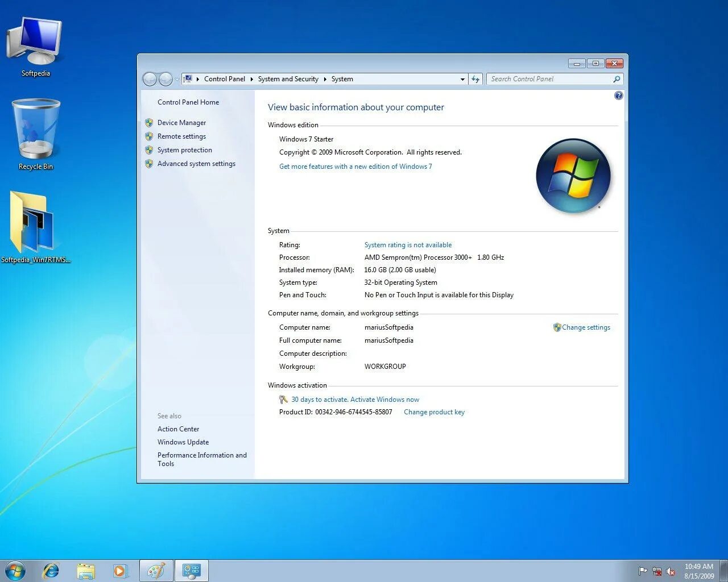728x582 pixels.
Task: Select the Softpedia_Win7RTMS folder icon
Action: click(35, 227)
